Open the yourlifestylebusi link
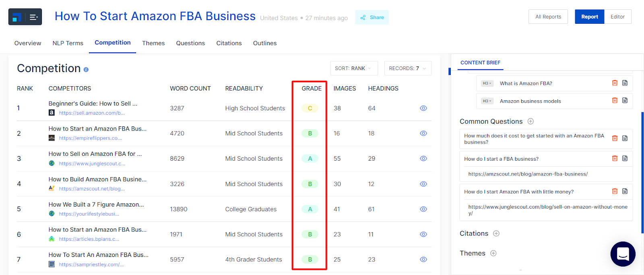 click(89, 214)
